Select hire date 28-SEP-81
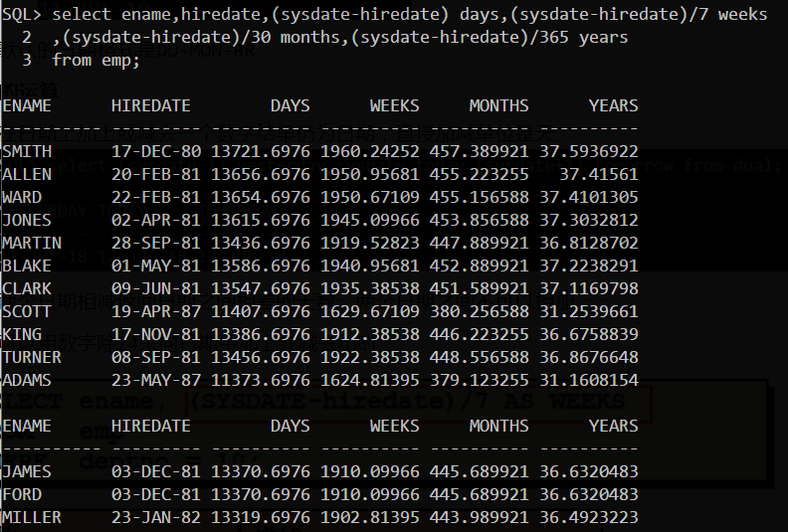 tap(156, 243)
